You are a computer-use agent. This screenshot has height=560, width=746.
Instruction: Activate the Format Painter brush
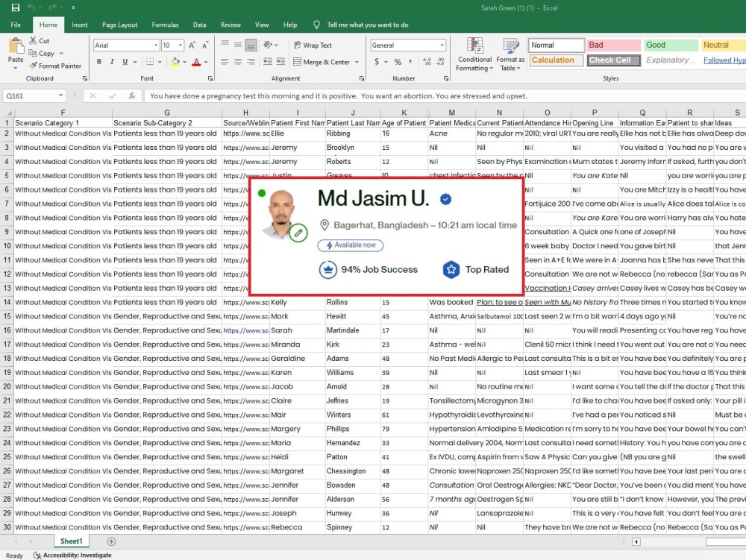coord(55,66)
